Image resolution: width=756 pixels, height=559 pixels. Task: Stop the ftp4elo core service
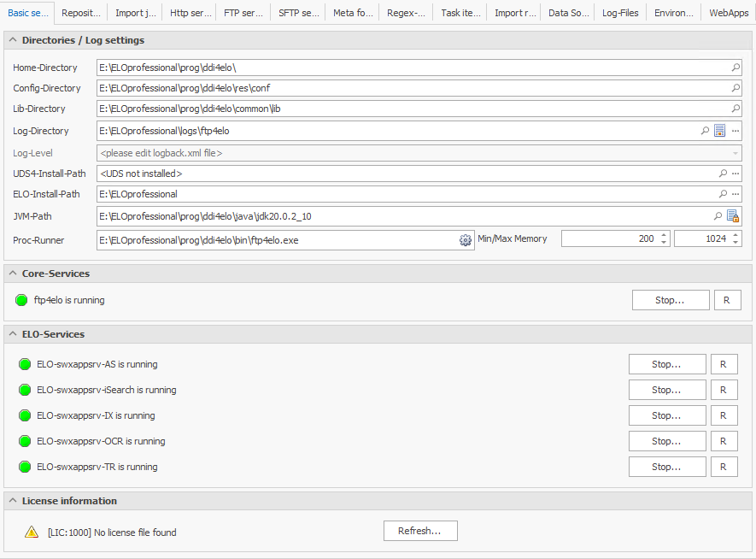670,300
